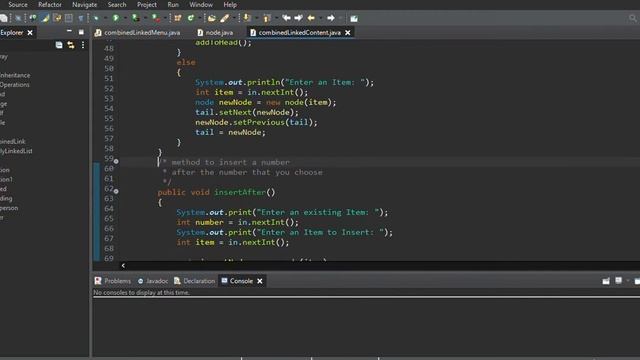Open the Help menu

230,5
